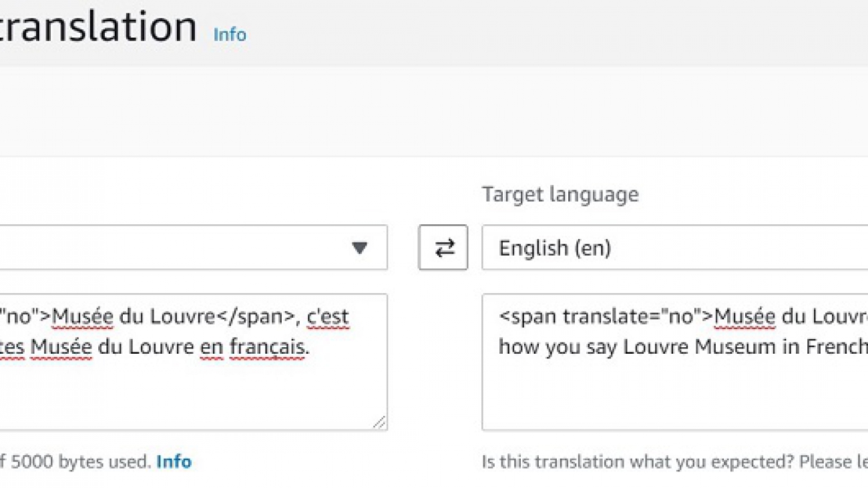This screenshot has height=488, width=868.
Task: Open the Info link next to bytes used
Action: click(x=174, y=462)
